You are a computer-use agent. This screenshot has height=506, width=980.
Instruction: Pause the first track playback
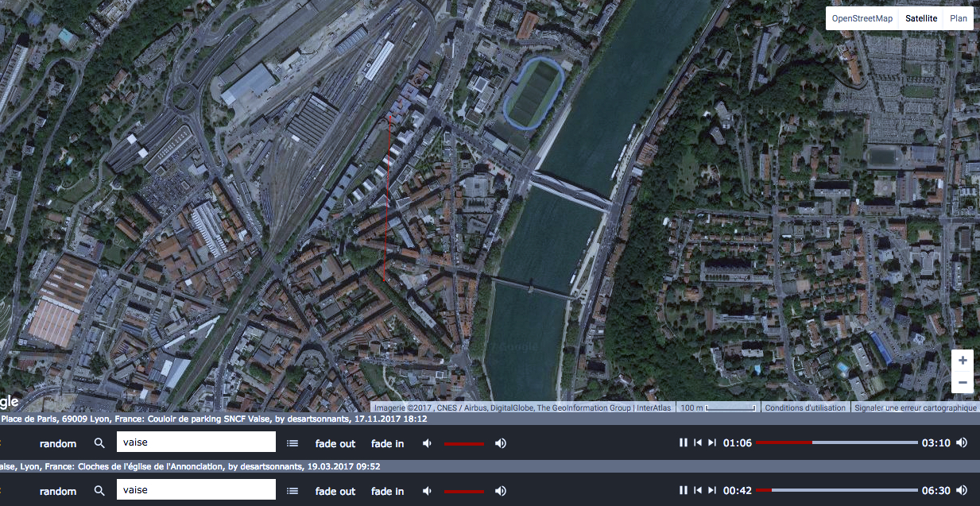tap(683, 443)
